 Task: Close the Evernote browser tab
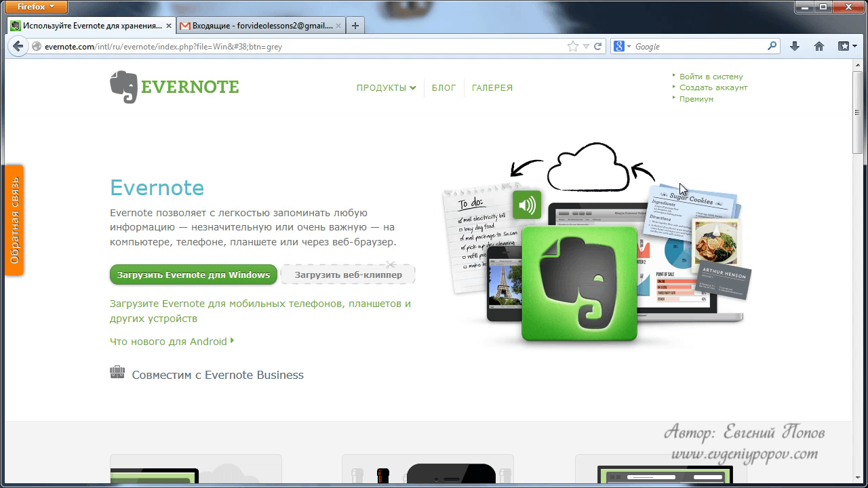[x=169, y=26]
